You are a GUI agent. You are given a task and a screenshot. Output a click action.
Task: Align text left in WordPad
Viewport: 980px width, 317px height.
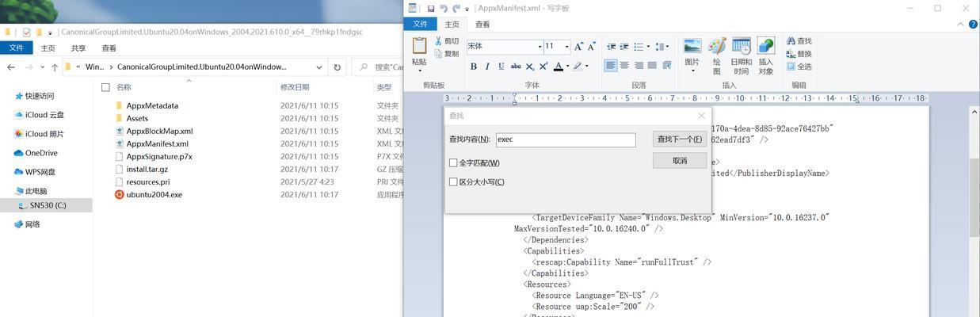coord(611,66)
